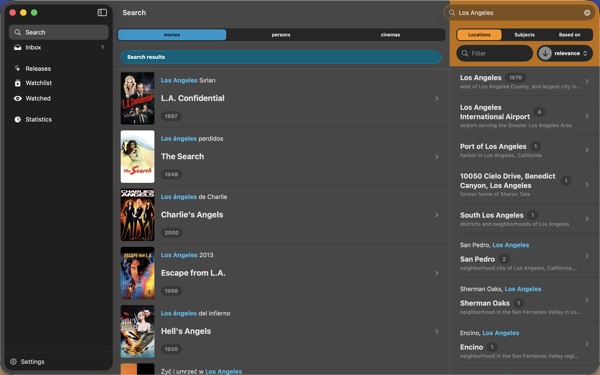Screen dimensions: 600x375
Task: Toggle the sidebar panel icon
Action: coord(102,13)
